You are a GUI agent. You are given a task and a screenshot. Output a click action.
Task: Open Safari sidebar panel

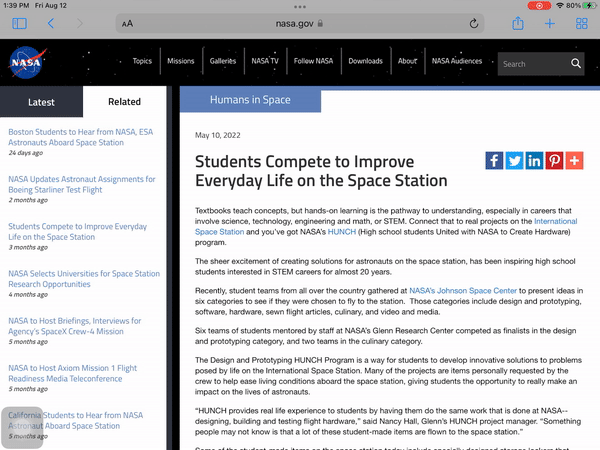coord(20,24)
